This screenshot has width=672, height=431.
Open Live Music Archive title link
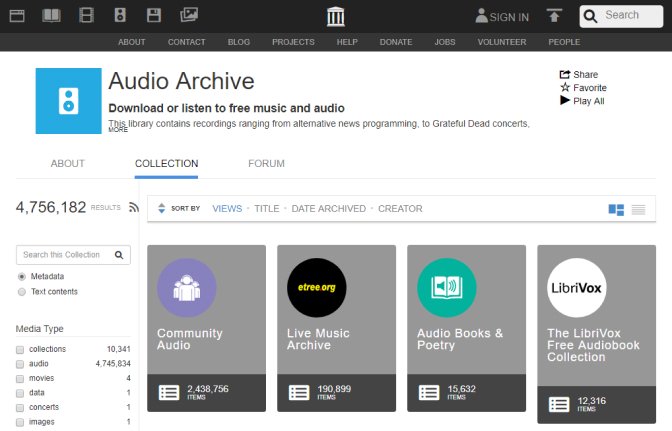pos(318,339)
